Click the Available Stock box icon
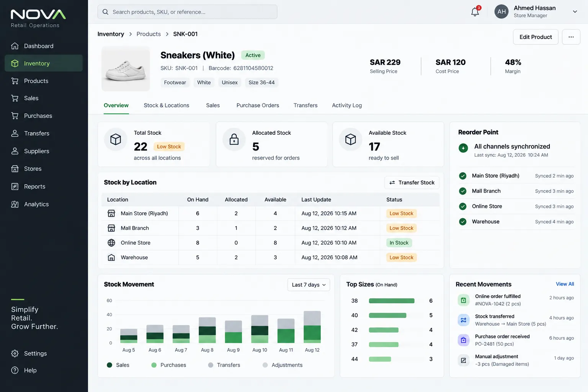Viewport: 588px width, 392px height. [x=351, y=139]
